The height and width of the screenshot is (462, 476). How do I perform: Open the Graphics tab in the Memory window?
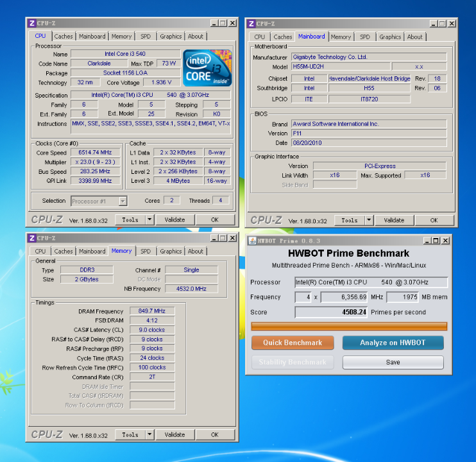tap(171, 252)
